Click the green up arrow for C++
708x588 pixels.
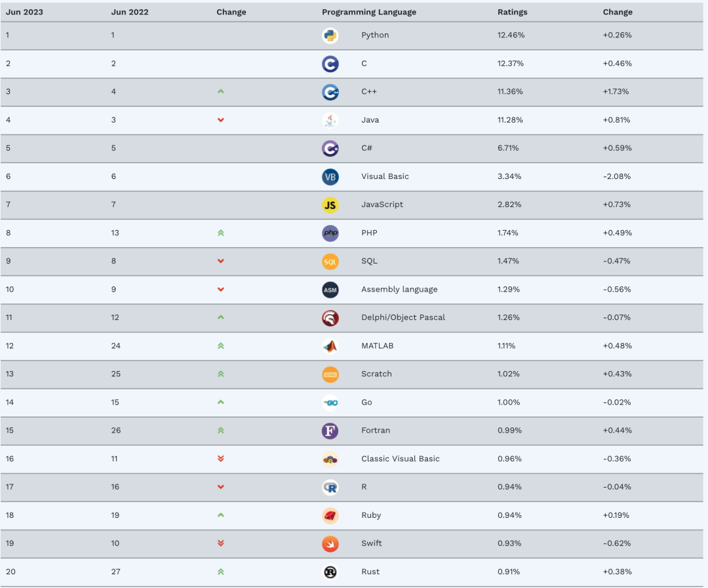pyautogui.click(x=221, y=92)
